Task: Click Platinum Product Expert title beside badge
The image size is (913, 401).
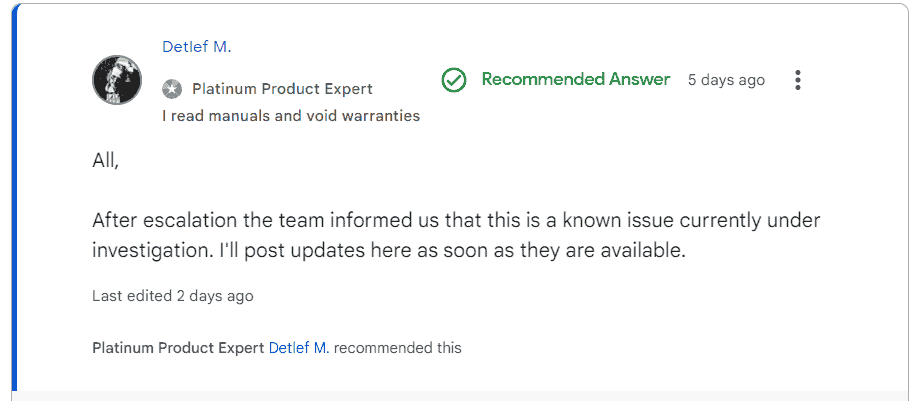Action: (x=282, y=89)
